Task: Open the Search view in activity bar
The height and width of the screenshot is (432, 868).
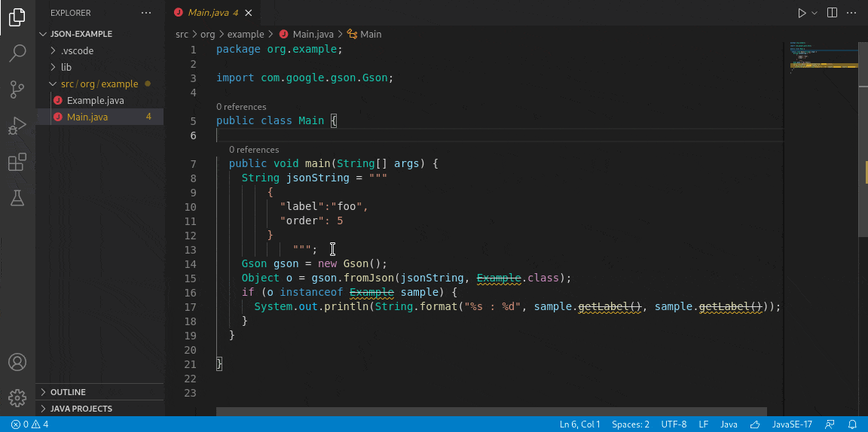Action: click(x=18, y=53)
